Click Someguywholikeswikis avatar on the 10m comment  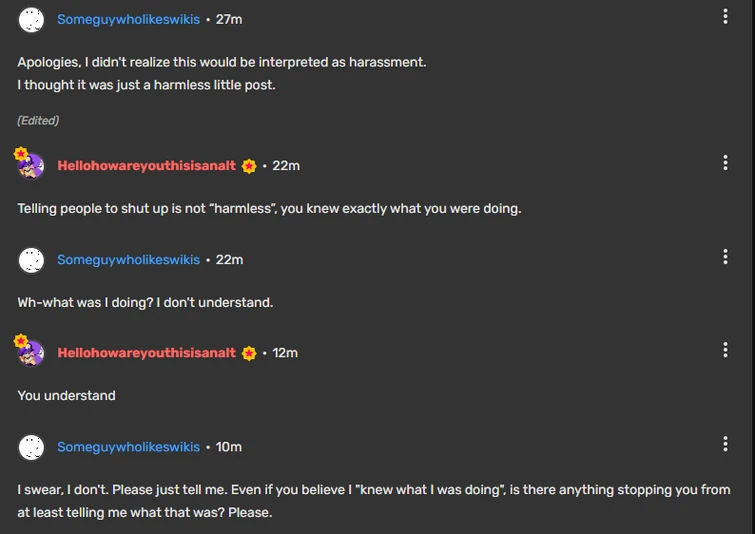click(32, 447)
